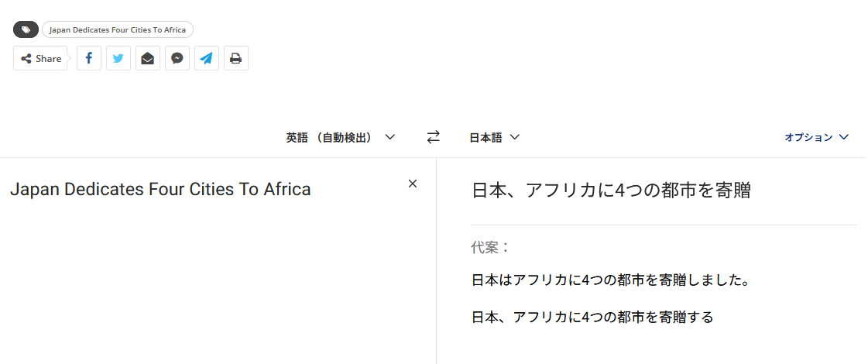Image resolution: width=868 pixels, height=364 pixels.
Task: Click the dark tag label icon
Action: [x=26, y=29]
